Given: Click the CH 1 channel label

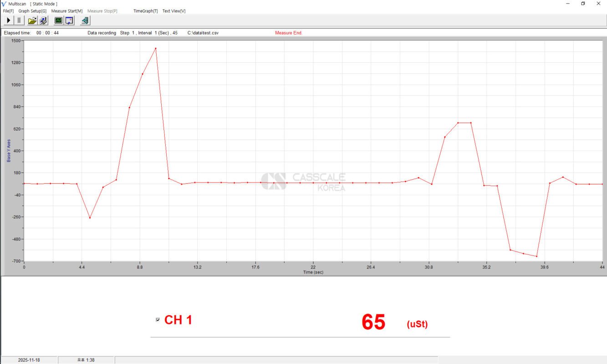Looking at the screenshot, I should pos(178,320).
